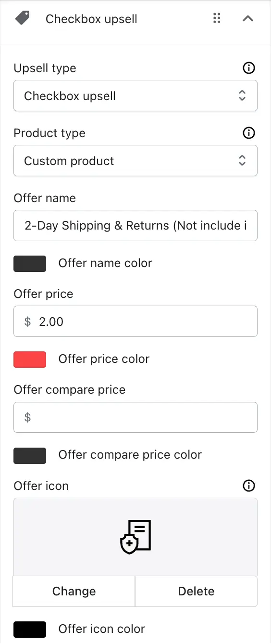271x644 pixels.
Task: Open the Offer name color swatch
Action: point(30,264)
